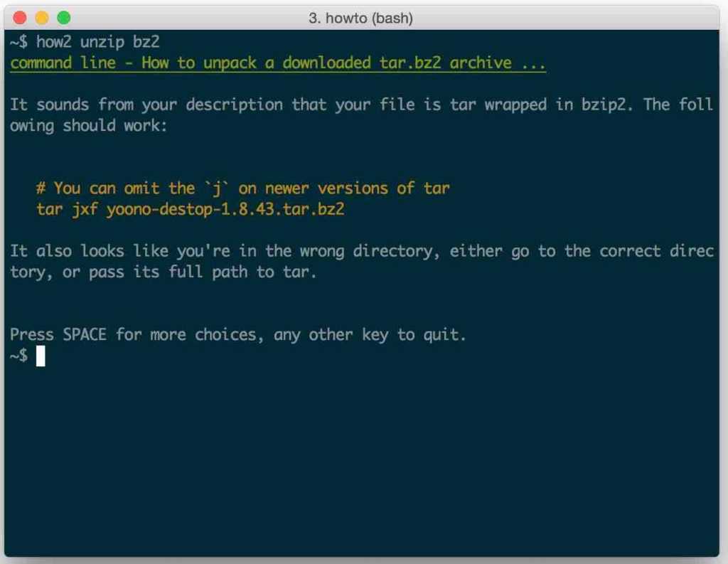Select the word 'tar' in the answer
This screenshot has width=728, height=564.
(463, 104)
